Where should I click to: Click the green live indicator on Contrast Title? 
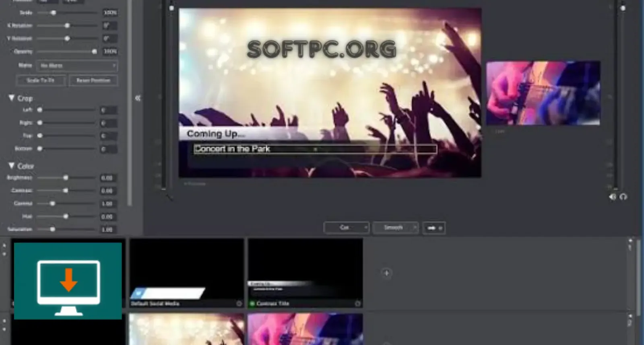pyautogui.click(x=252, y=304)
